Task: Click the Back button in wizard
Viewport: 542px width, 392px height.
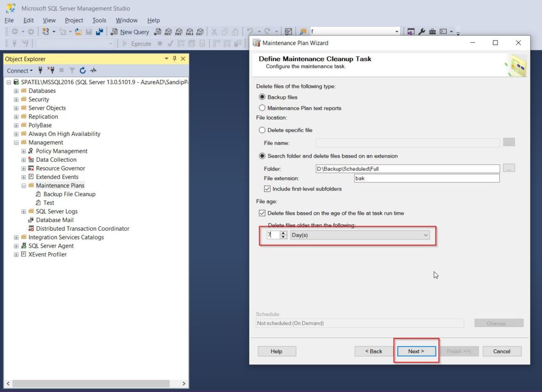Action: point(374,351)
